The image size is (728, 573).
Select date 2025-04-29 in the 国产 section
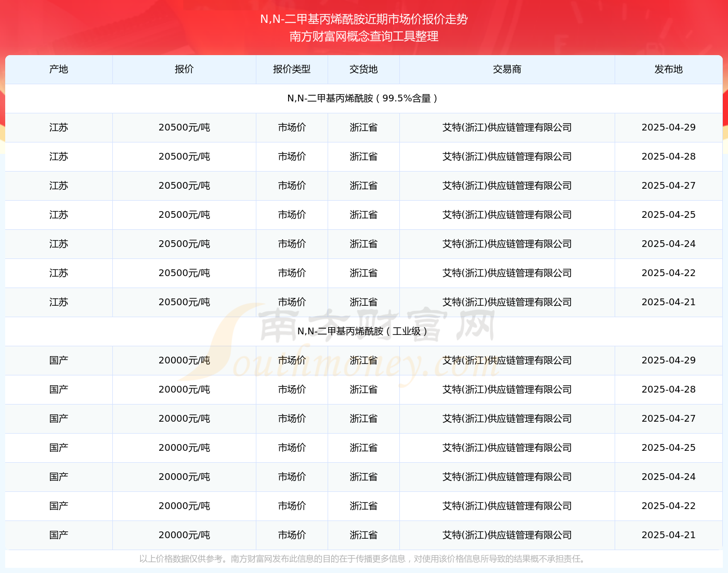click(x=669, y=360)
